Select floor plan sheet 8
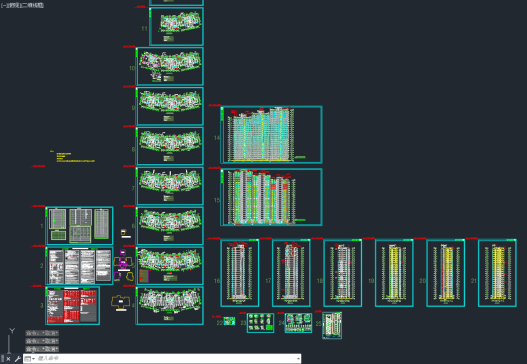This screenshot has height=364, width=527. 170,146
